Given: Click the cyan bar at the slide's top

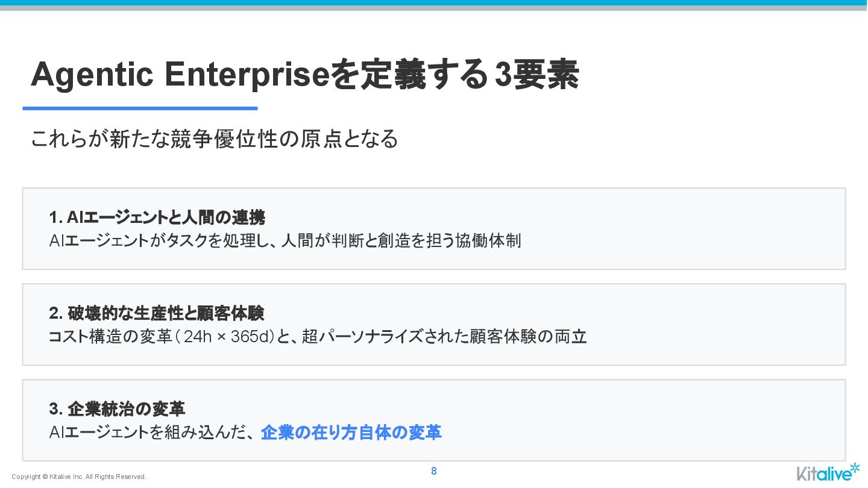Looking at the screenshot, I should click(434, 3).
